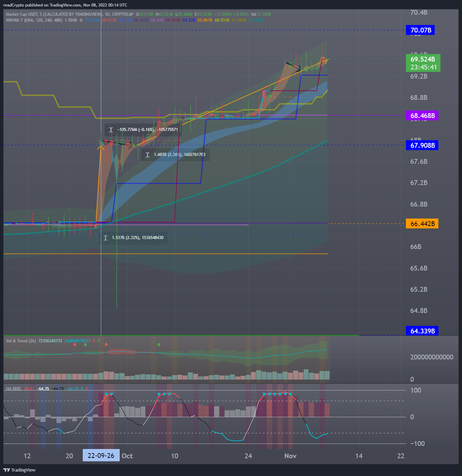This screenshot has width=462, height=476.
Task: Click the orange 66.442B price label
Action: (423, 224)
